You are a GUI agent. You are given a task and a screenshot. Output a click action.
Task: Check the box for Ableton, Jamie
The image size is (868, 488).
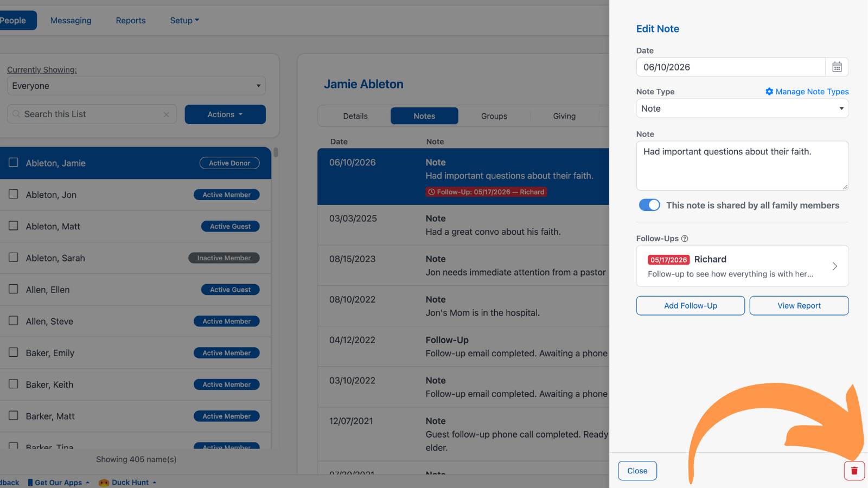point(14,163)
